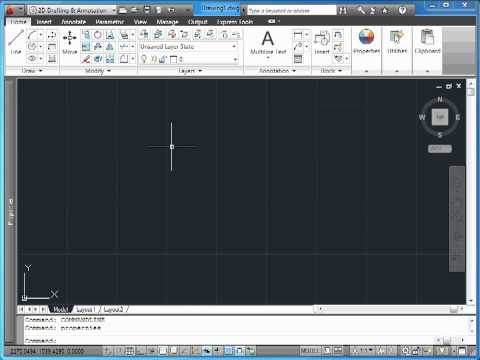The height and width of the screenshot is (360, 480).
Task: Click the Top face of the ViewCube
Action: (440, 117)
